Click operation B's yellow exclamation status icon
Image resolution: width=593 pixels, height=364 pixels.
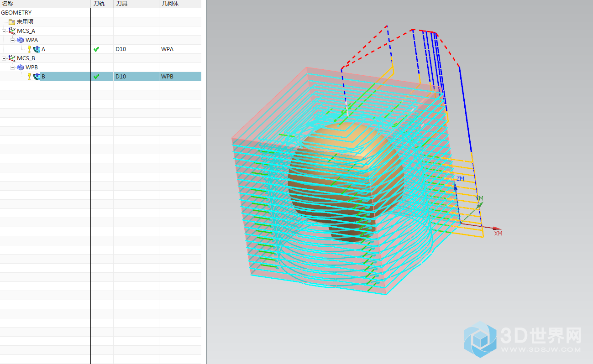(29, 77)
